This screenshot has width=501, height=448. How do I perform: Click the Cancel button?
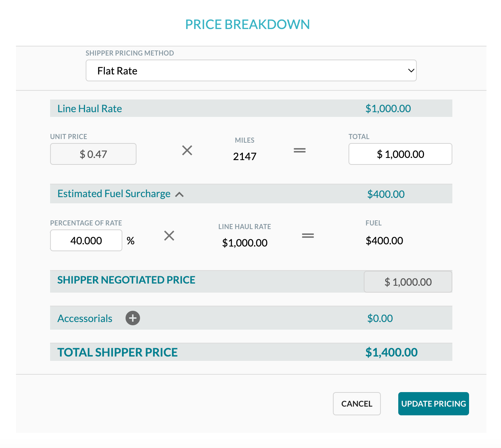tap(357, 403)
